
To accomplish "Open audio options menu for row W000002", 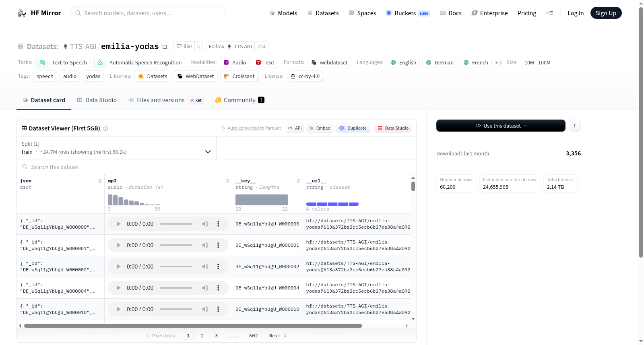I will (218, 266).
